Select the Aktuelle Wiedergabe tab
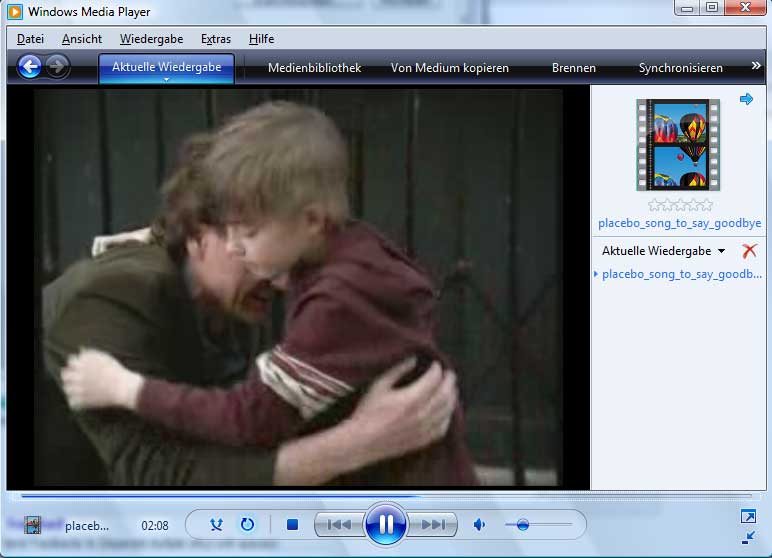This screenshot has height=558, width=772. coord(166,66)
